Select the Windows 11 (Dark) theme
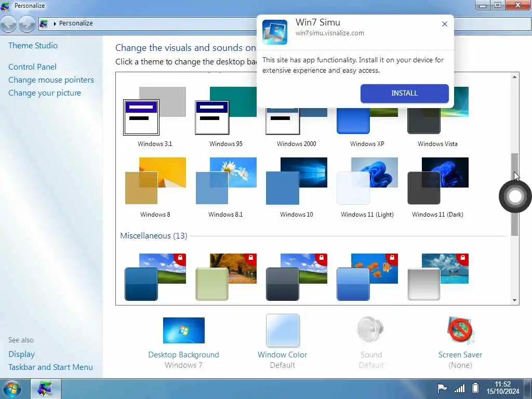Screen dimensions: 532x399 (x=437, y=181)
